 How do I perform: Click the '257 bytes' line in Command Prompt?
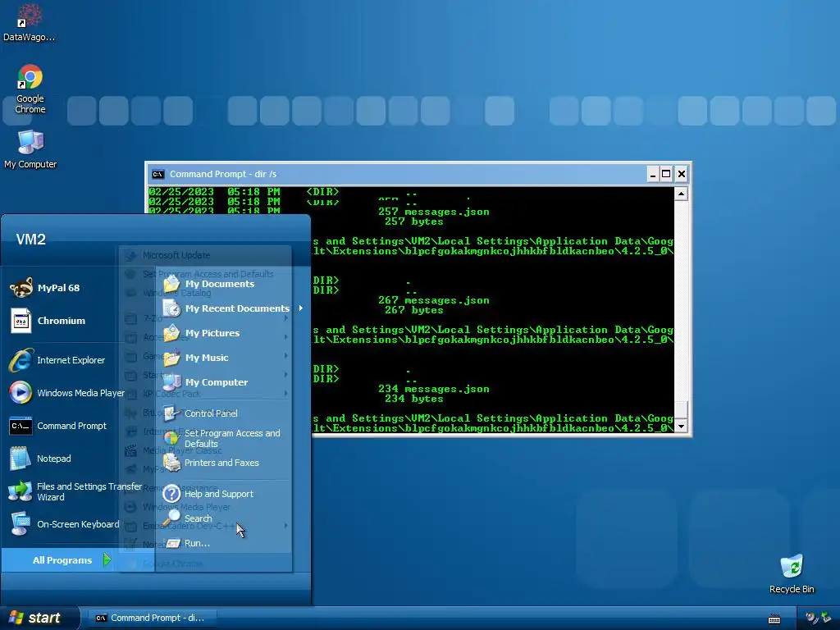(x=413, y=221)
